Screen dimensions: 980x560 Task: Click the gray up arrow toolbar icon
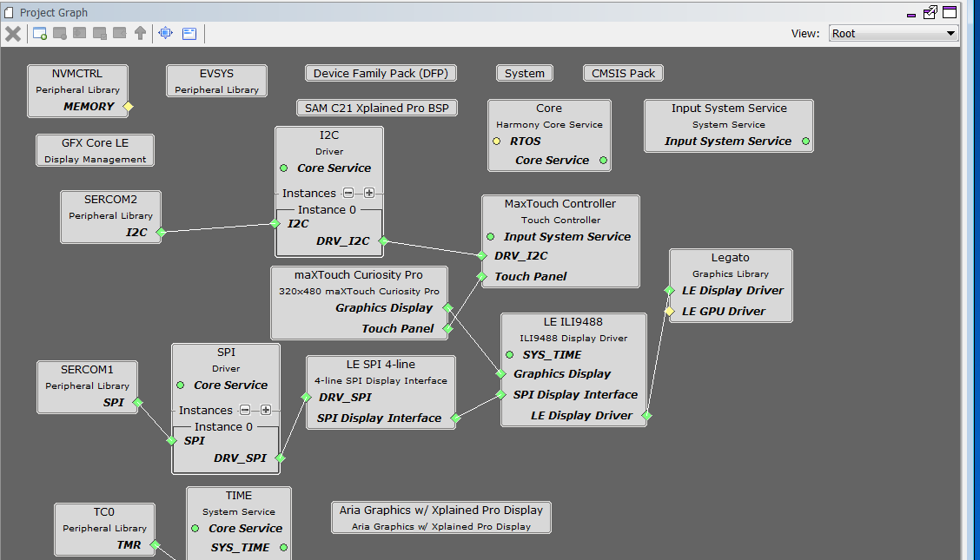click(x=140, y=34)
